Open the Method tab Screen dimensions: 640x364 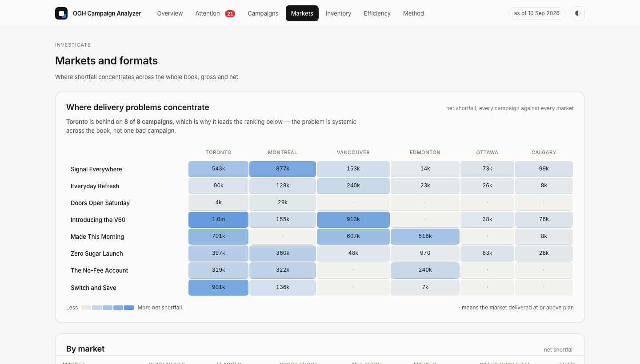[x=413, y=13]
